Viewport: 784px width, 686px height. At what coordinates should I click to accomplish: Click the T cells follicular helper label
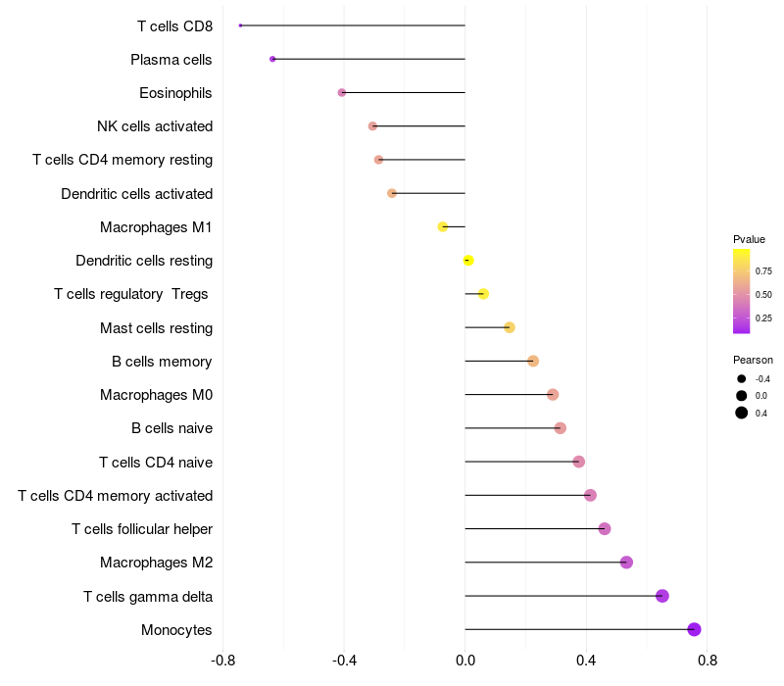[142, 529]
